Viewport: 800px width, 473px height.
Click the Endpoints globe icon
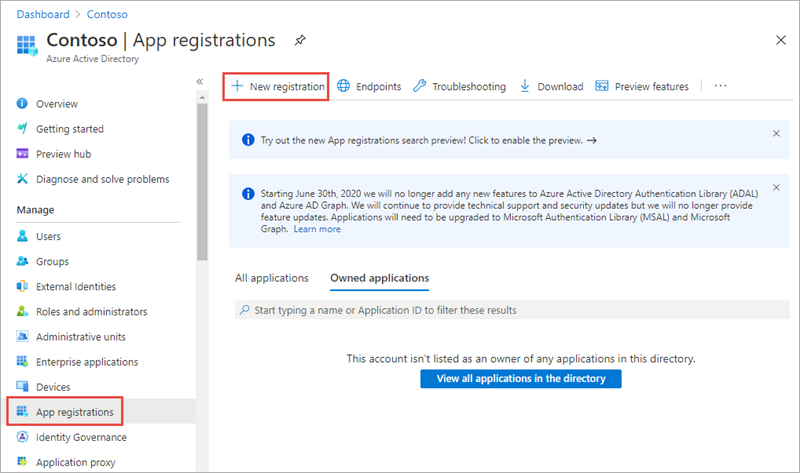(x=344, y=86)
